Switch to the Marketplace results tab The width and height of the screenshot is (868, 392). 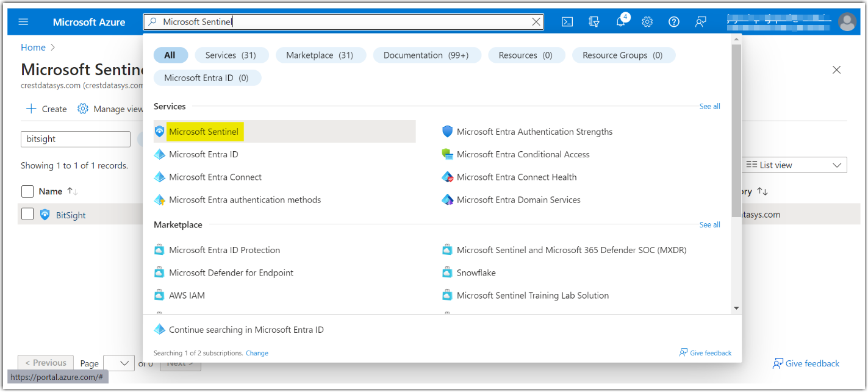pos(321,55)
